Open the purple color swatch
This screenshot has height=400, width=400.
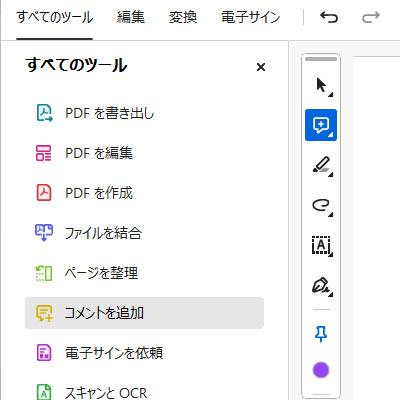click(321, 370)
